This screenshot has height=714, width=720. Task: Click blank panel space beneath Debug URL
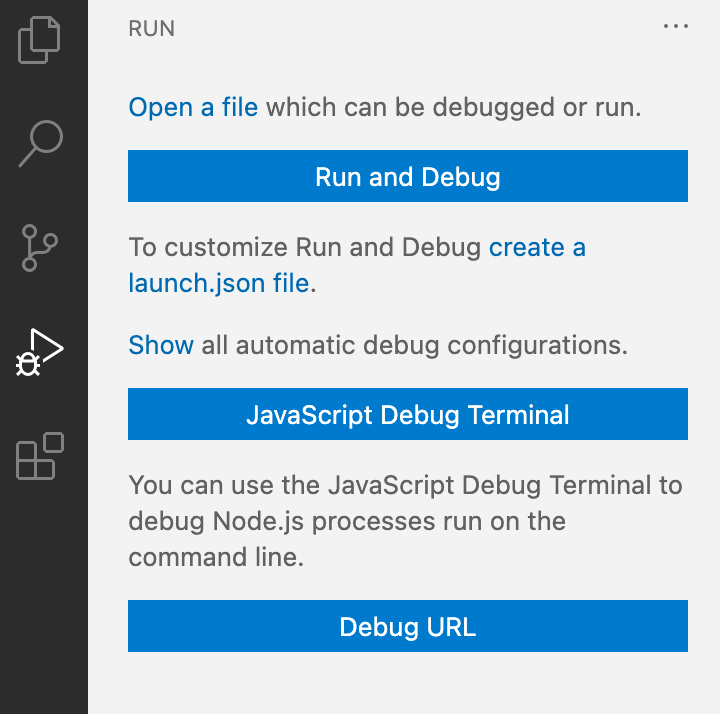click(x=408, y=683)
